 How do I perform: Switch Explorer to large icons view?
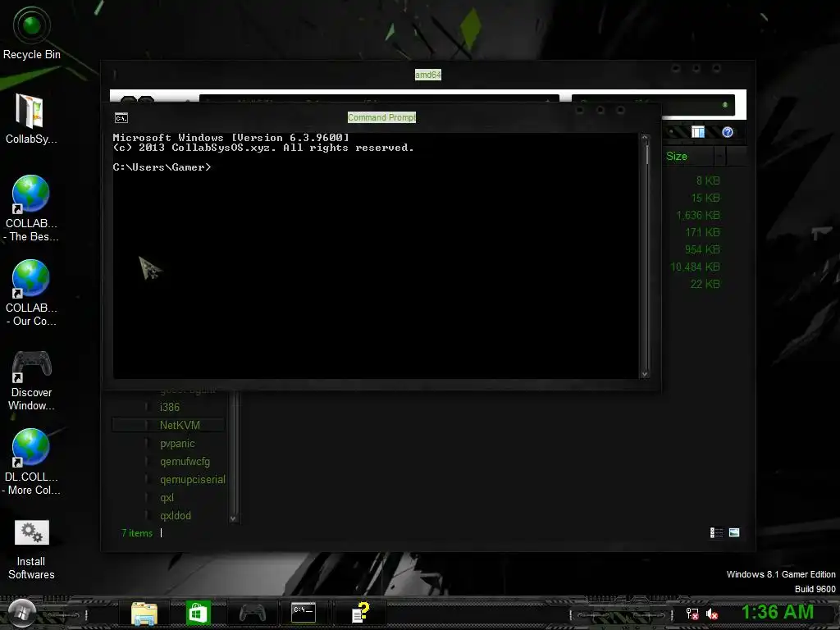(734, 532)
